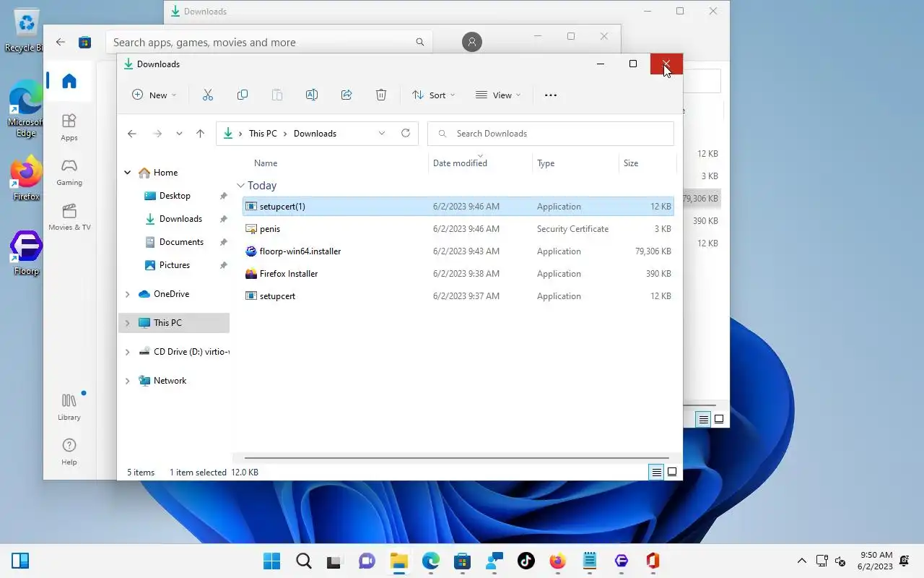Select the Firefox Installer file
Screen dimensions: 924x578
pyautogui.click(x=458, y=274)
